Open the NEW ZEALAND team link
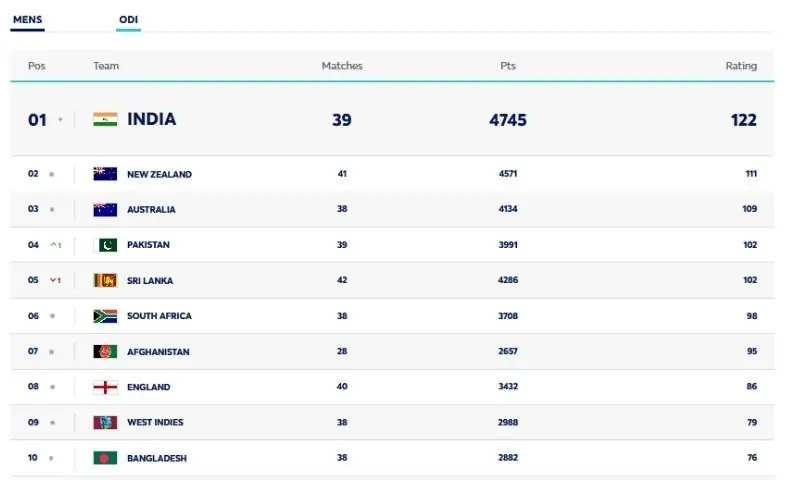This screenshot has width=800, height=480. (159, 174)
